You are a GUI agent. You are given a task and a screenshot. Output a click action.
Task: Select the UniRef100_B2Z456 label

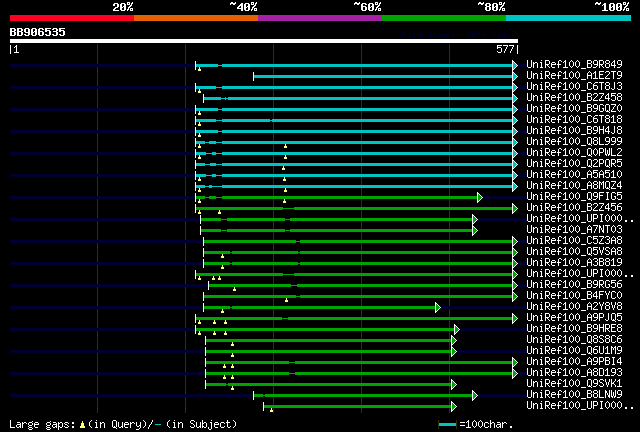[574, 208]
